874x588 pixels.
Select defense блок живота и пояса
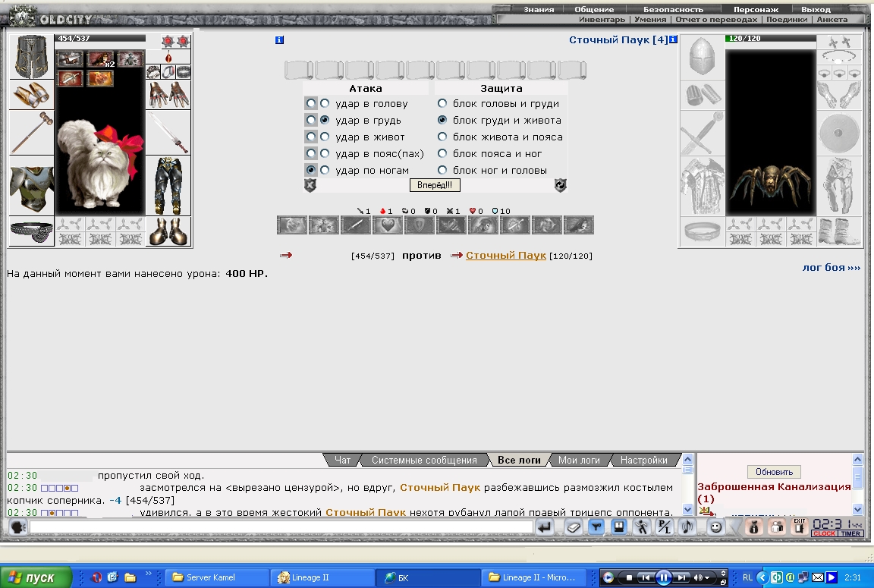click(x=442, y=137)
